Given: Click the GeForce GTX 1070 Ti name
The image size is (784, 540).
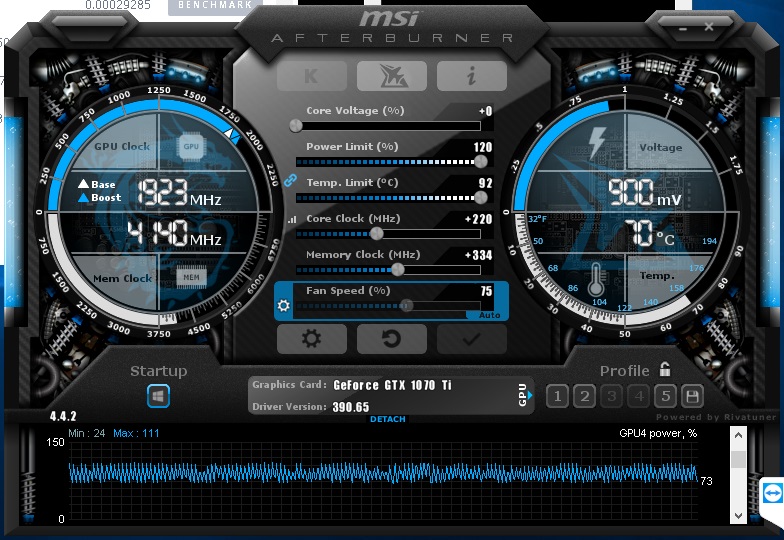Looking at the screenshot, I should 392,385.
